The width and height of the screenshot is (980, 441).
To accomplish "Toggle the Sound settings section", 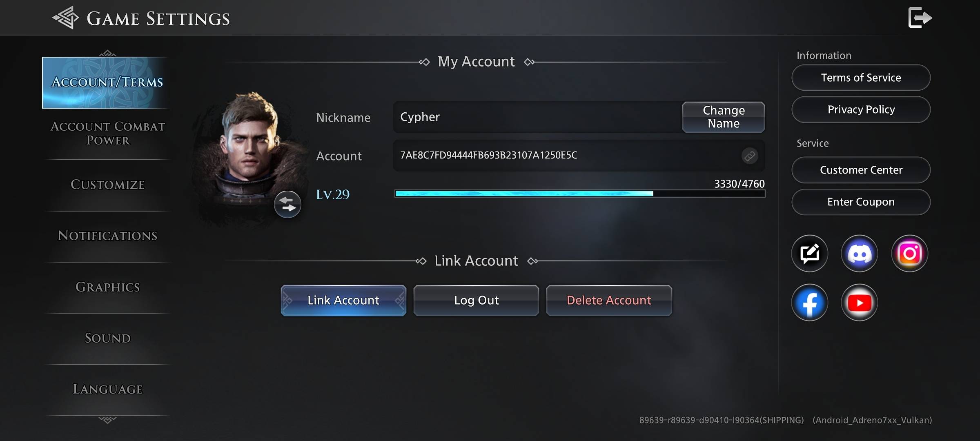I will point(107,338).
